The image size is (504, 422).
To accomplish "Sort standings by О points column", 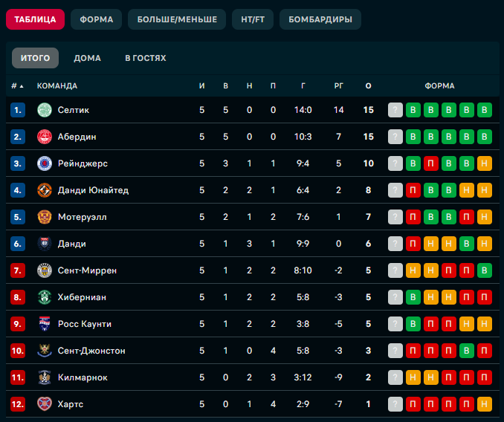I will coord(369,85).
